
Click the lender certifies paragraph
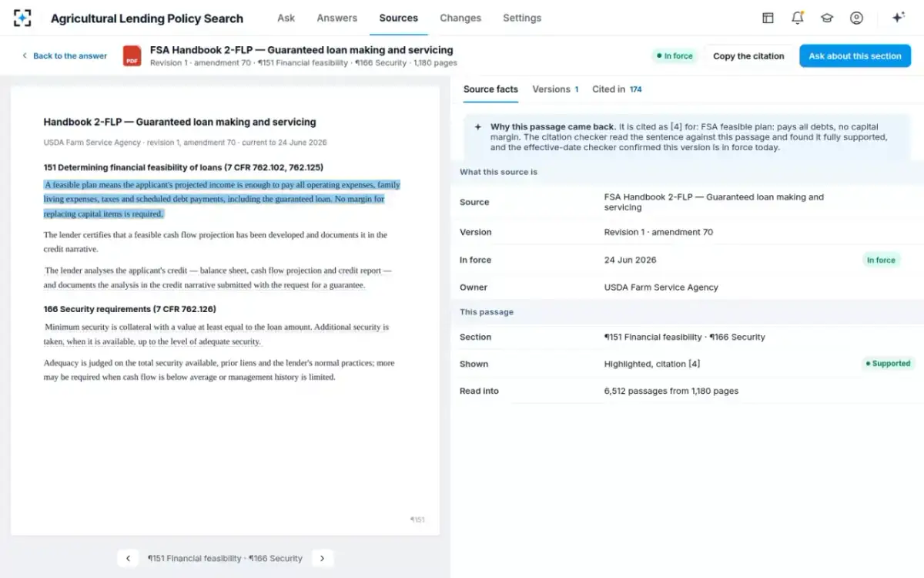[x=216, y=242]
